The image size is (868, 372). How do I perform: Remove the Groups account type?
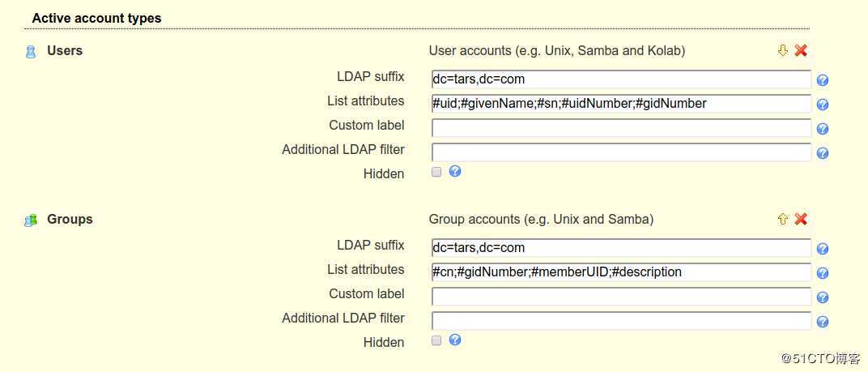coord(801,219)
